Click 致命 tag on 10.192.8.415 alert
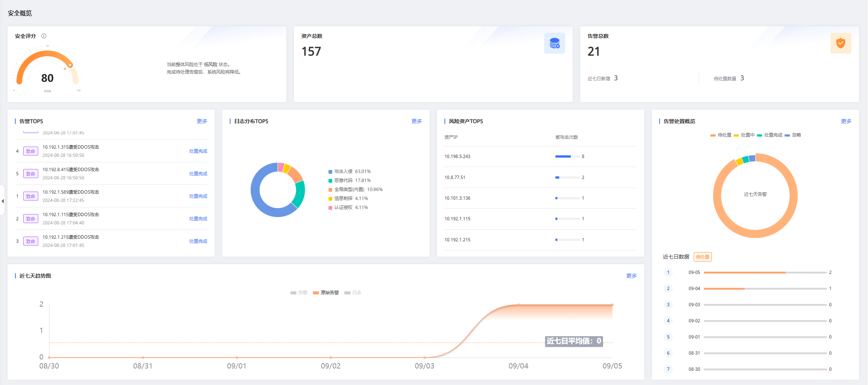Viewport: 868px width, 385px height. tap(31, 174)
